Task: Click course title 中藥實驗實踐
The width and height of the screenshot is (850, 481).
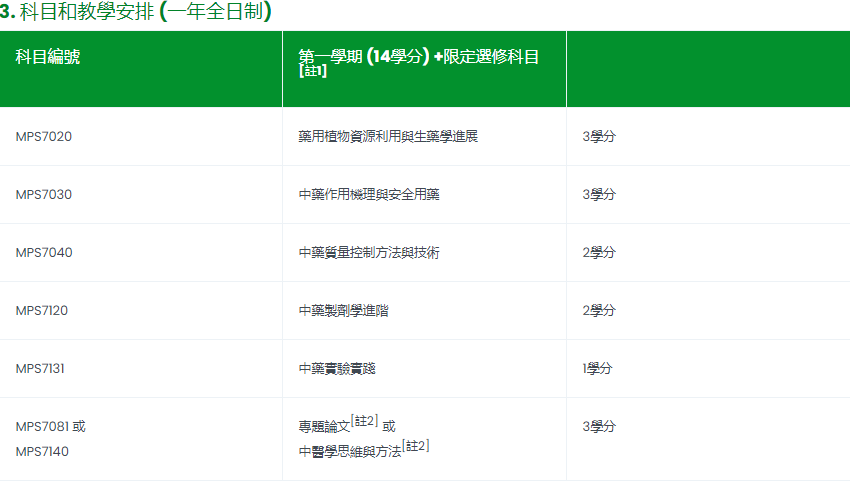Action: coord(337,368)
